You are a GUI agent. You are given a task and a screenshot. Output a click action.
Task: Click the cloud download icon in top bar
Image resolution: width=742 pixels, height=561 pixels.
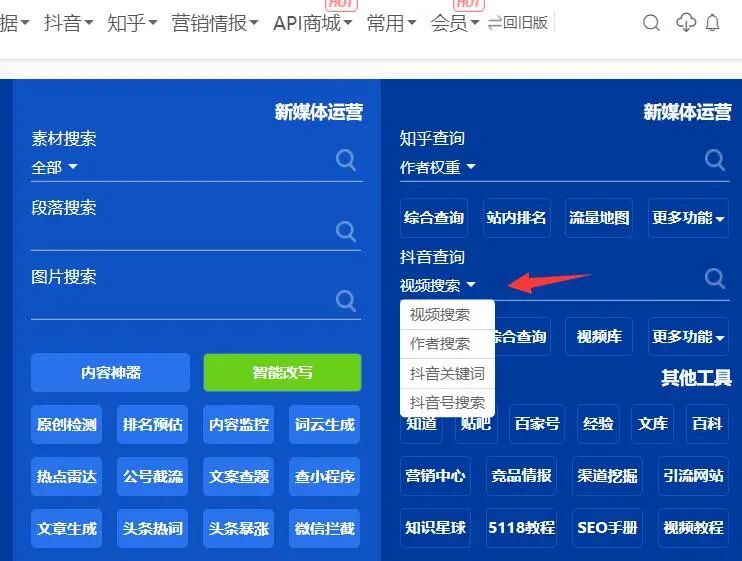coord(686,23)
